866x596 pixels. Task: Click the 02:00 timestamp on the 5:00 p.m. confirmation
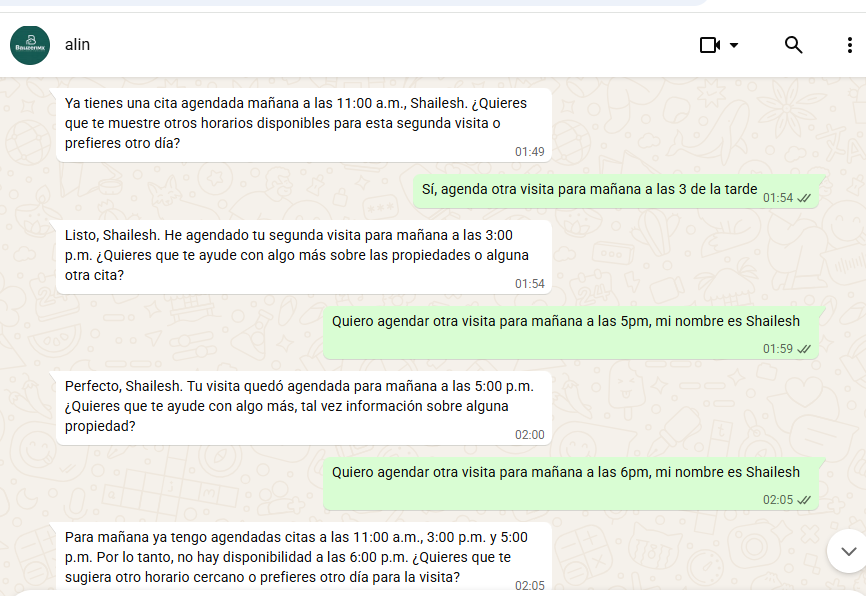530,435
